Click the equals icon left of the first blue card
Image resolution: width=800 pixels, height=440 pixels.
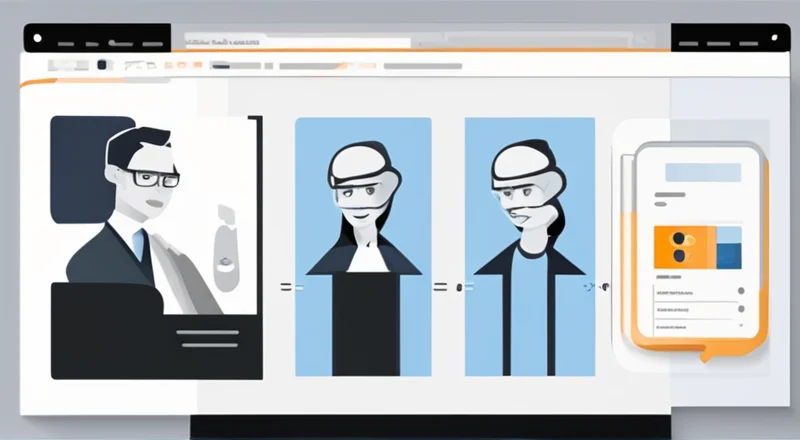[286, 286]
